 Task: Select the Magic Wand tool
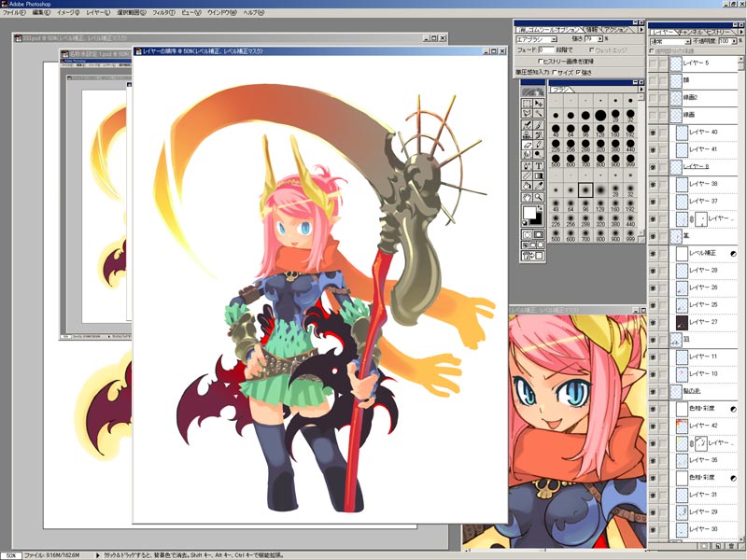[x=539, y=113]
